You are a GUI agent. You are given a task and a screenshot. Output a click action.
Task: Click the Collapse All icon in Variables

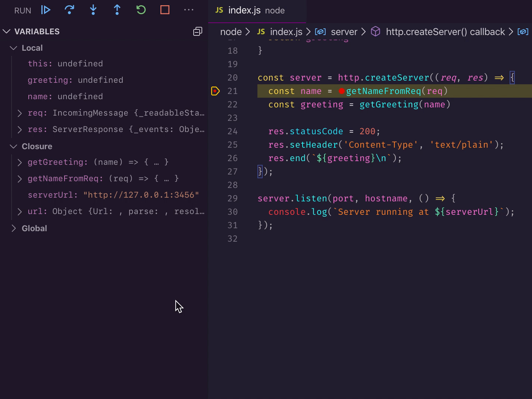pyautogui.click(x=197, y=32)
